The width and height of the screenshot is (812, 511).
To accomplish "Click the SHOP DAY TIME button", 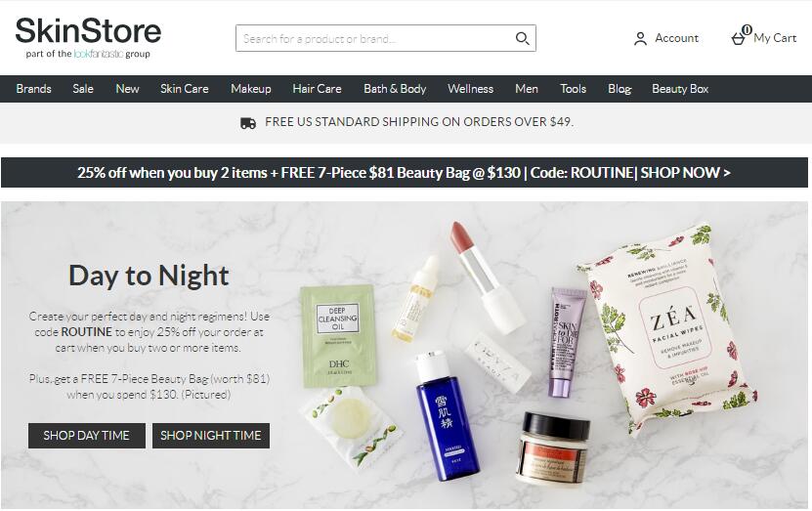I will [87, 436].
